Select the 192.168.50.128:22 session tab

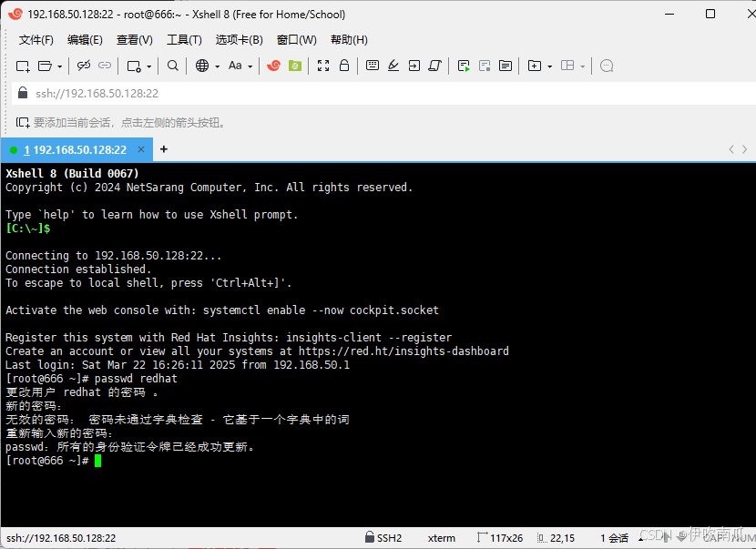pyautogui.click(x=76, y=150)
